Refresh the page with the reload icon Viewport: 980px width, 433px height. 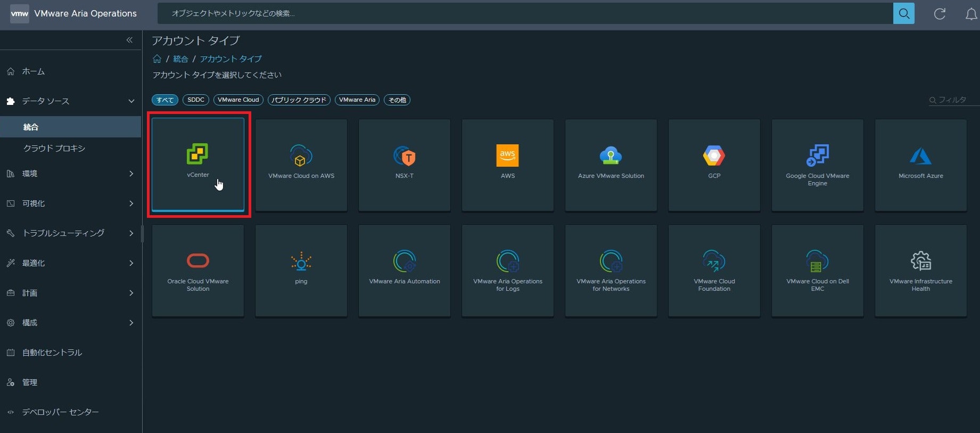[x=940, y=14]
